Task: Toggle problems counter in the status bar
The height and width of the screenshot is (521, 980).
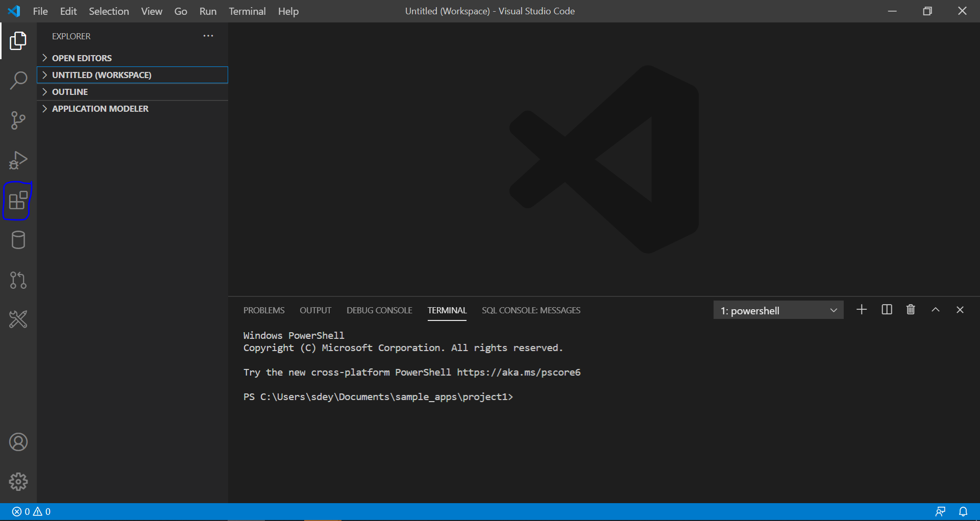Action: [31, 511]
